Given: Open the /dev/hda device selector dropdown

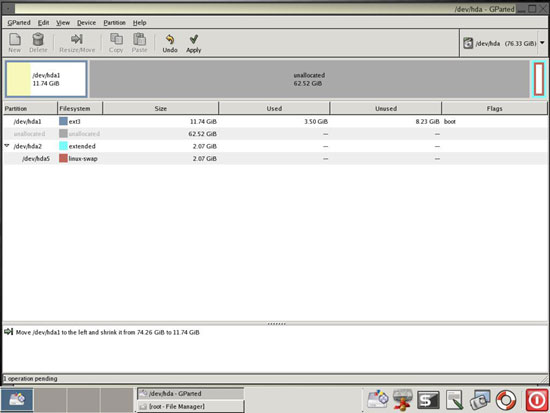Looking at the screenshot, I should pos(504,44).
